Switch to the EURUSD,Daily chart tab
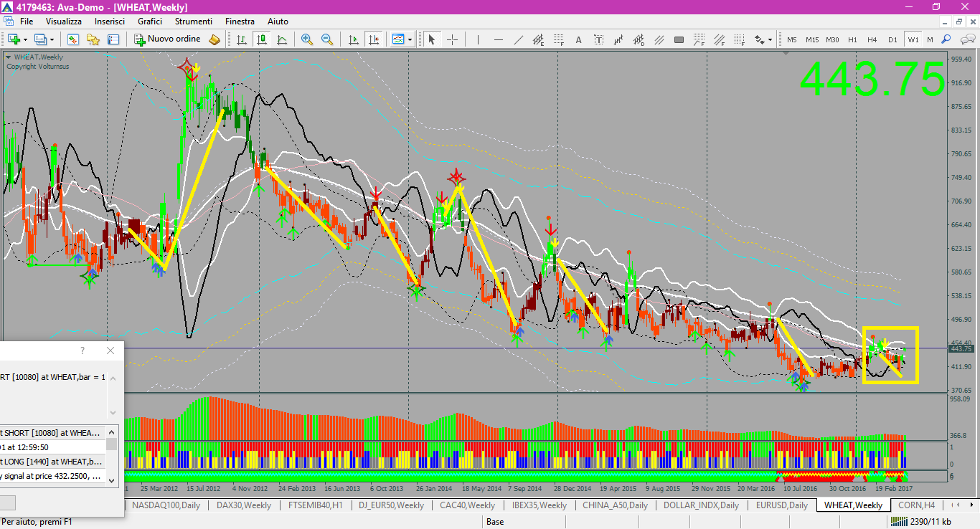The image size is (980, 529). (x=782, y=505)
